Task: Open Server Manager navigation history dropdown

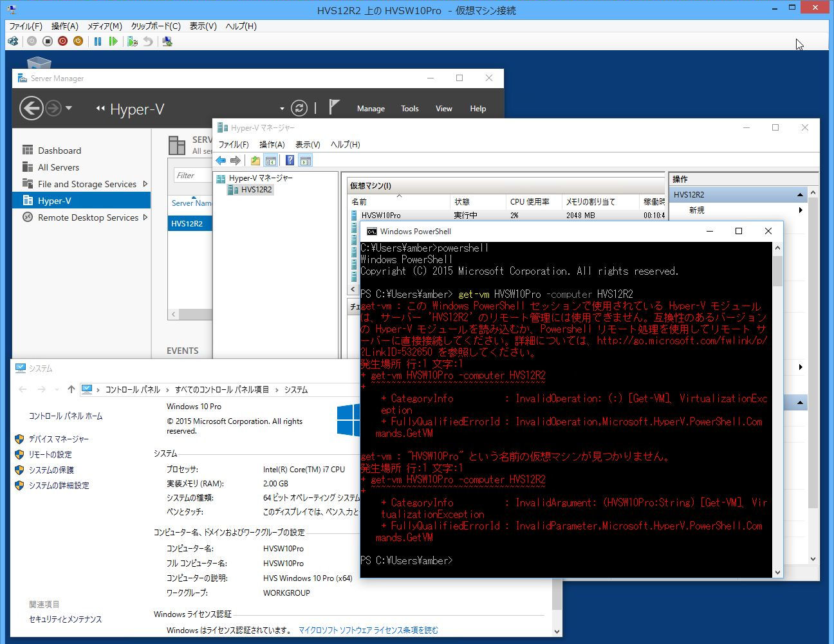Action: tap(69, 108)
